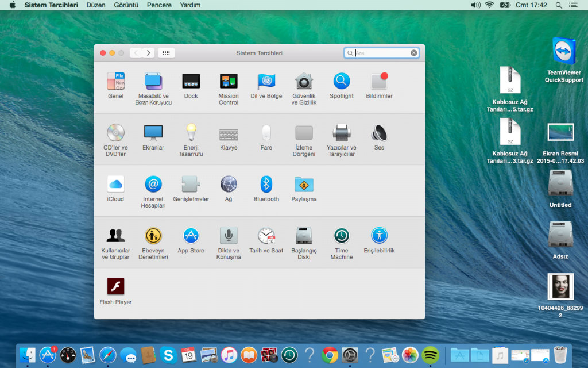
Task: Open the Pencere menu
Action: pos(159,5)
